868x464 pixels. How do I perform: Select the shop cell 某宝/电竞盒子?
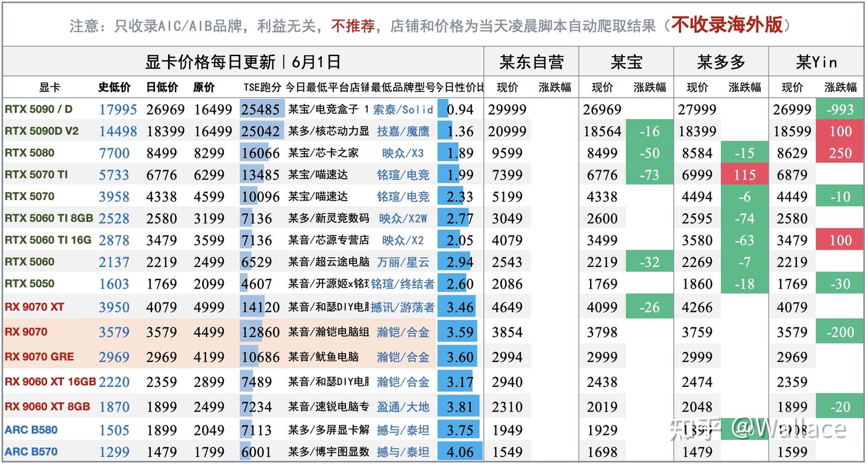point(329,110)
